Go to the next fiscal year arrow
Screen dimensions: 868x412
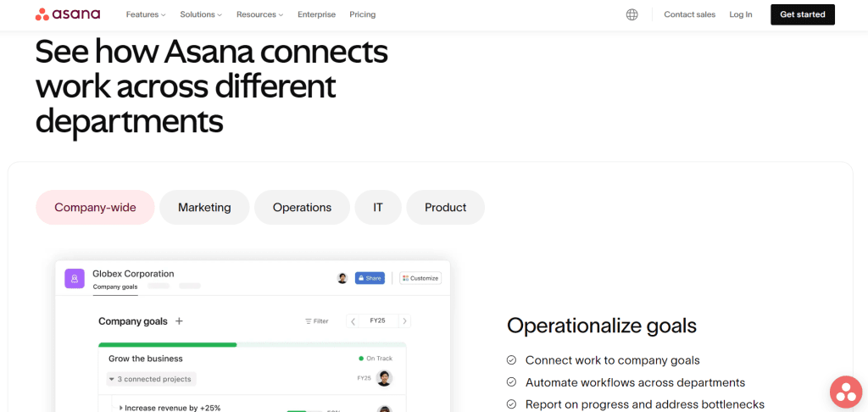(x=404, y=321)
